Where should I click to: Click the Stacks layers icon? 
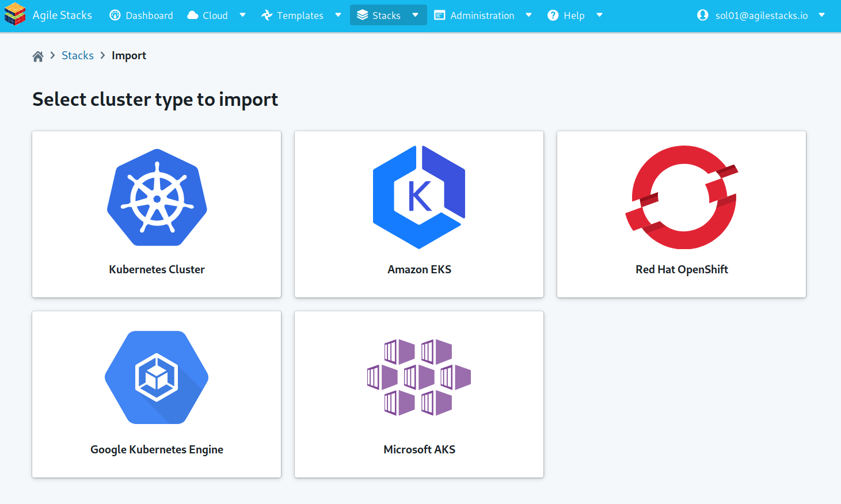point(362,15)
